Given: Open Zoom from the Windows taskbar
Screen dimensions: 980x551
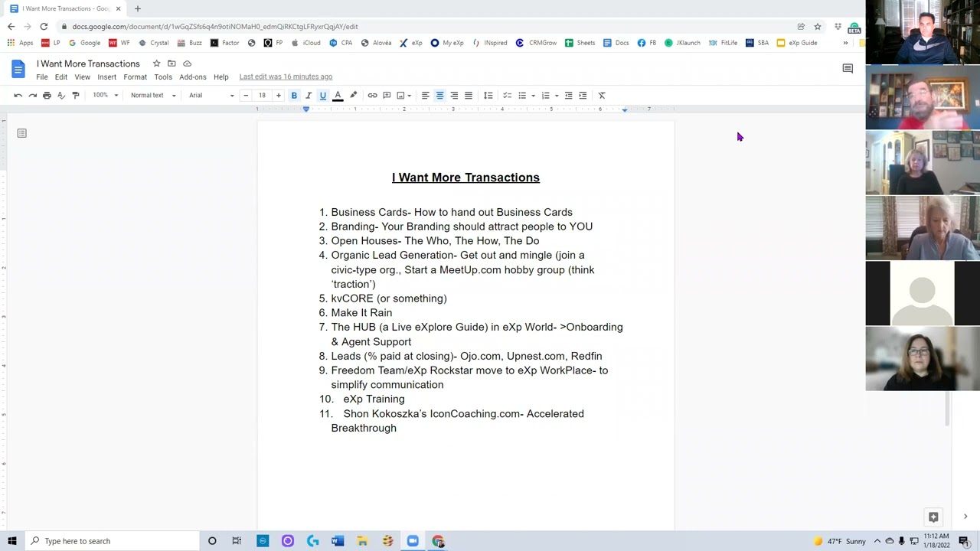Looking at the screenshot, I should 413,541.
